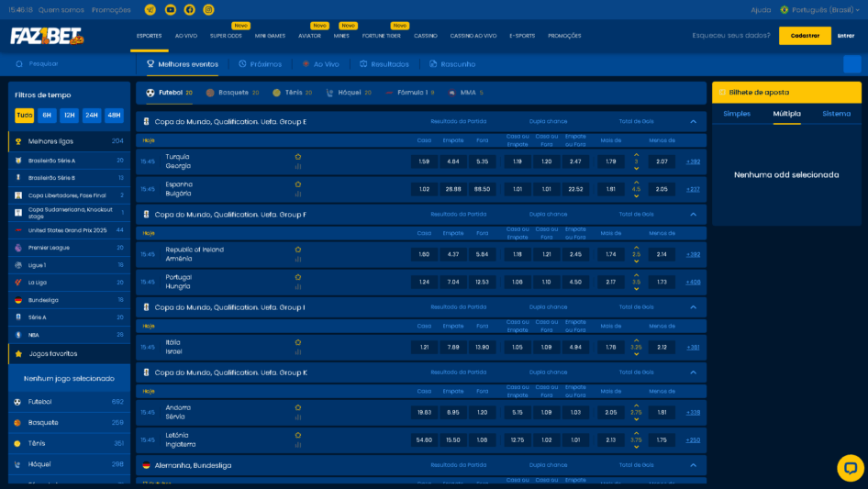The width and height of the screenshot is (868, 489).
Task: Select the Fórmula 1 sport tab
Action: tap(410, 93)
